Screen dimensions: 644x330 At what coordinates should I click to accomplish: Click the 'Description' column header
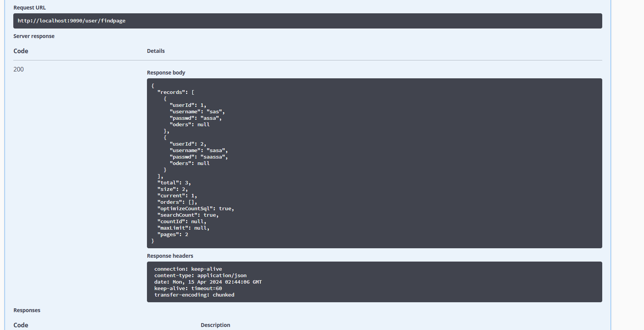(x=215, y=325)
